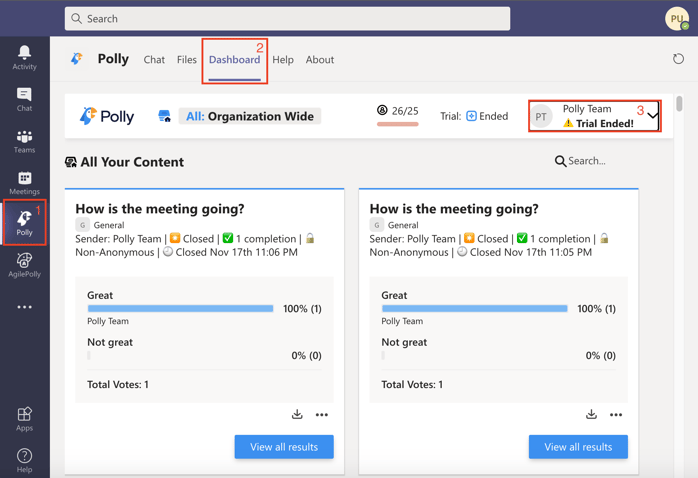
Task: Open the Apps store in sidebar
Action: pyautogui.click(x=24, y=419)
